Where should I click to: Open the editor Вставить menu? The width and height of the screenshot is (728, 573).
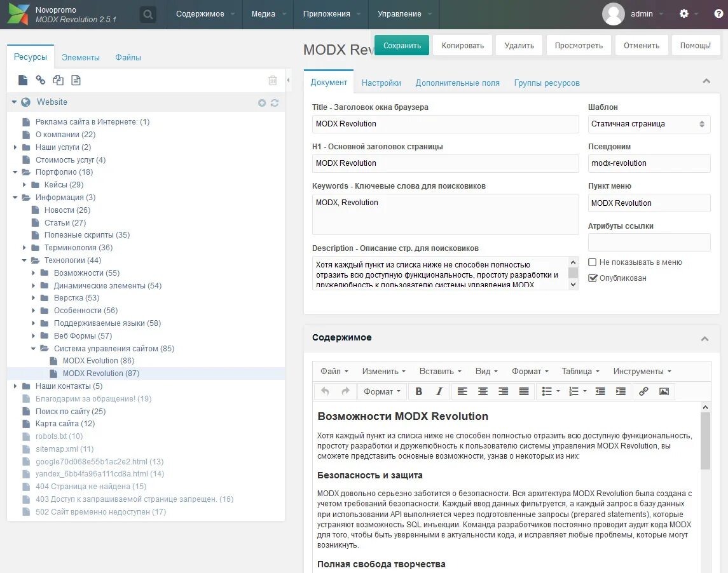click(440, 371)
